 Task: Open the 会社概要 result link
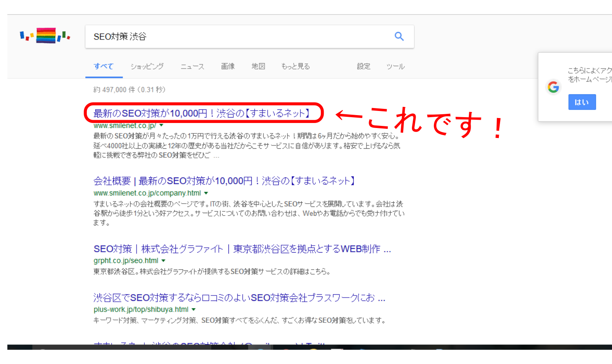click(225, 181)
